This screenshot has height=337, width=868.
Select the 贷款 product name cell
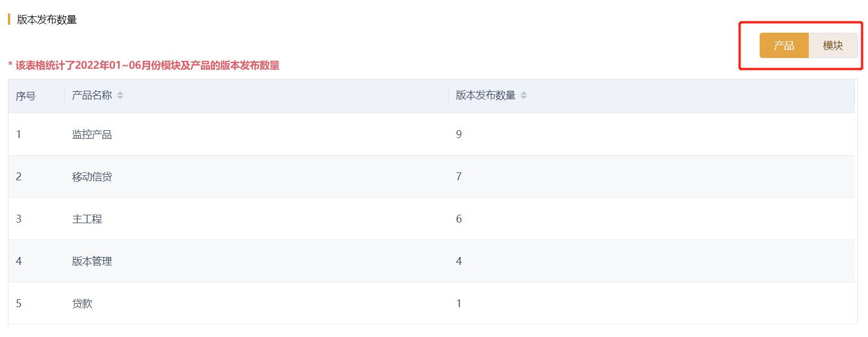pyautogui.click(x=82, y=304)
